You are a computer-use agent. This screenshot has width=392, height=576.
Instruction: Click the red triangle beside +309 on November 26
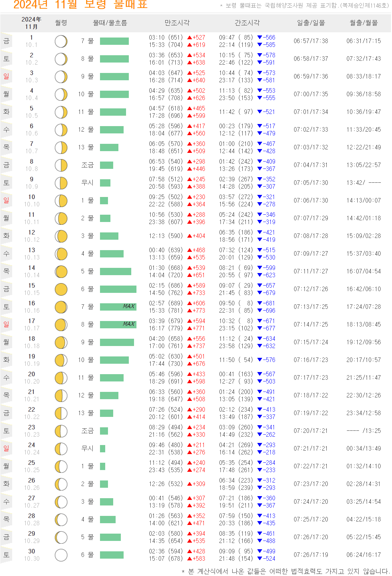[x=189, y=484]
